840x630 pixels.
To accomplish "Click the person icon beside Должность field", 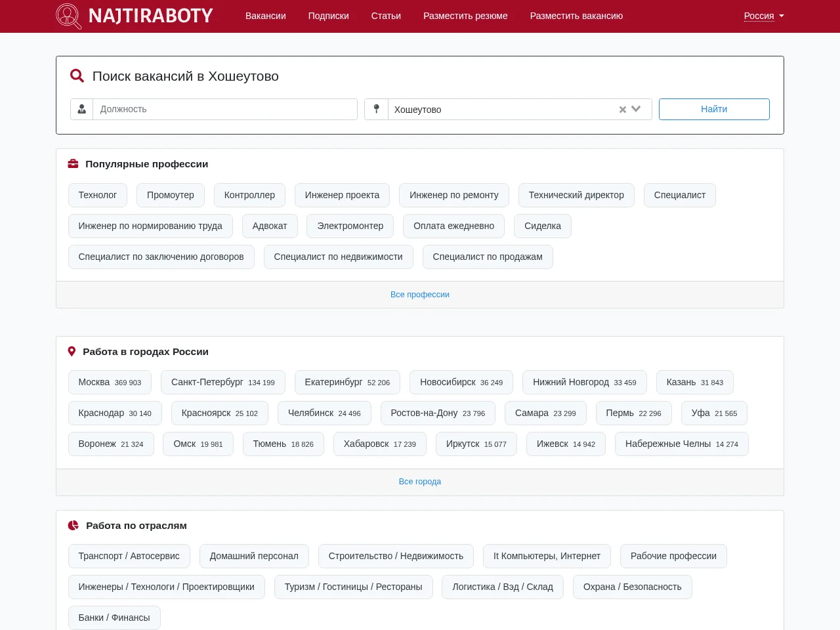I will pos(82,110).
